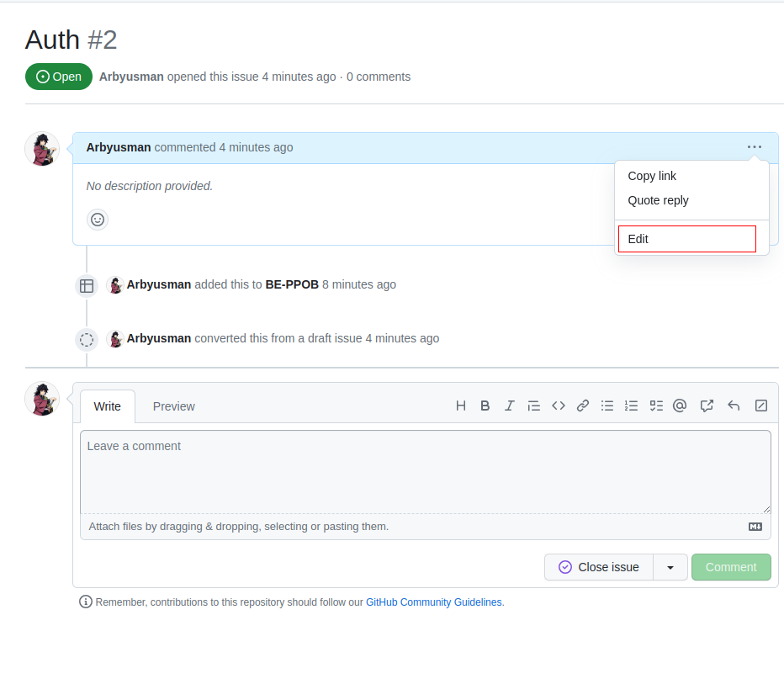Image resolution: width=784 pixels, height=684 pixels.
Task: Click the green Open status badge
Action: (x=59, y=77)
